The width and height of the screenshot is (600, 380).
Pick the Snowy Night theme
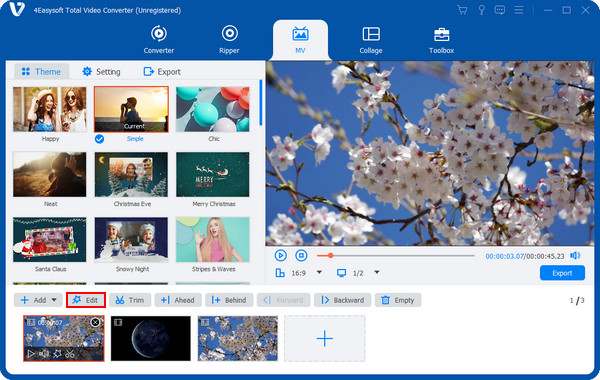click(x=131, y=240)
